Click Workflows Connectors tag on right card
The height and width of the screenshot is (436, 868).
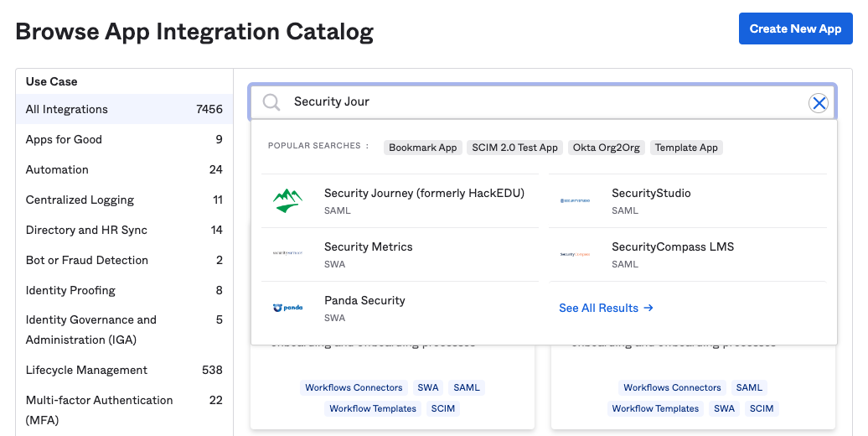click(x=672, y=388)
